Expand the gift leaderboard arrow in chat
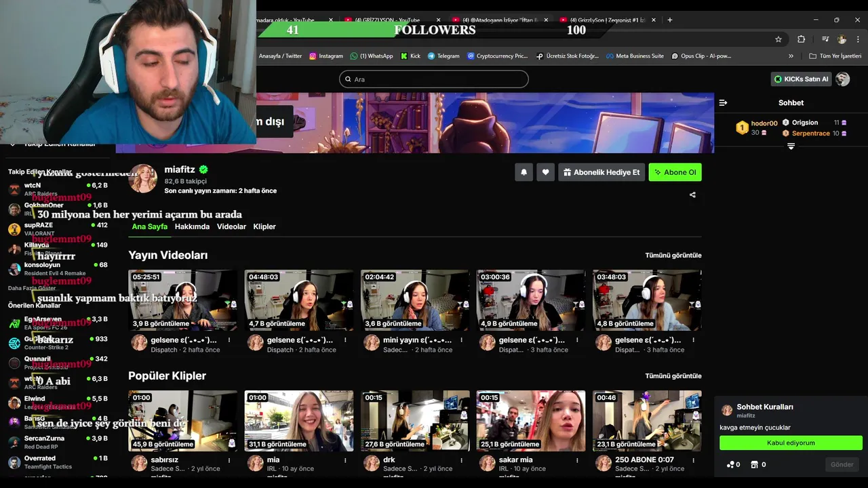This screenshot has width=868, height=488. [x=791, y=146]
